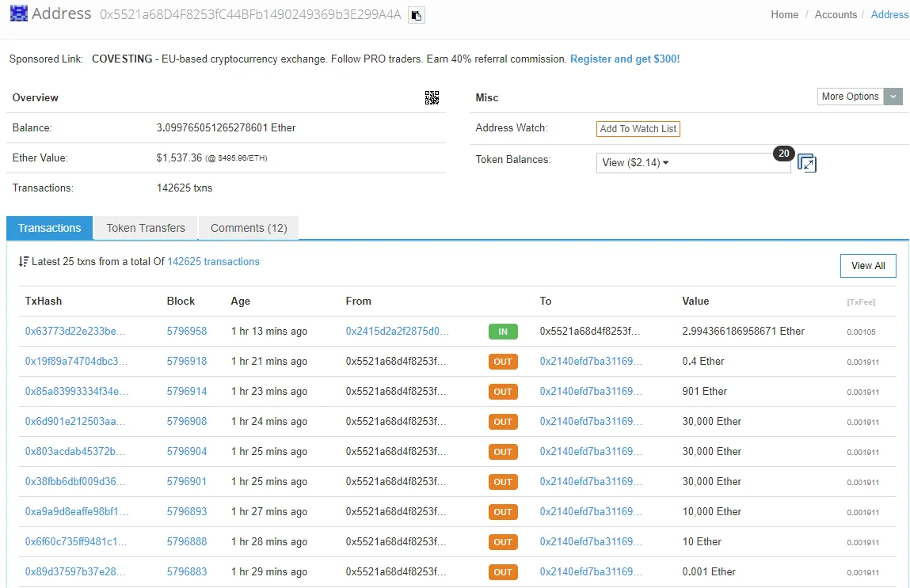Open block 5796893
The width and height of the screenshot is (910, 588).
[187, 512]
